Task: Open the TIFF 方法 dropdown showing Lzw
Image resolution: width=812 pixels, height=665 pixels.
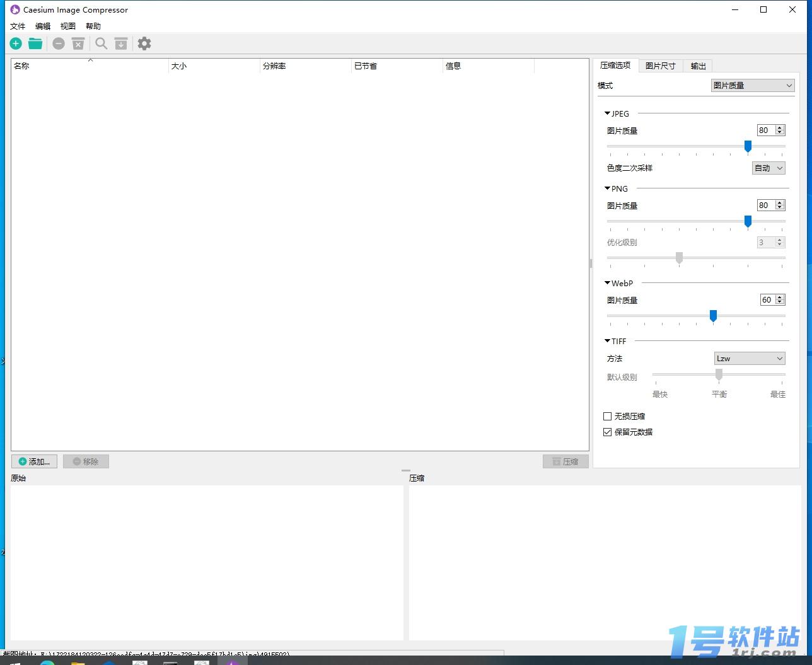Action: point(750,359)
